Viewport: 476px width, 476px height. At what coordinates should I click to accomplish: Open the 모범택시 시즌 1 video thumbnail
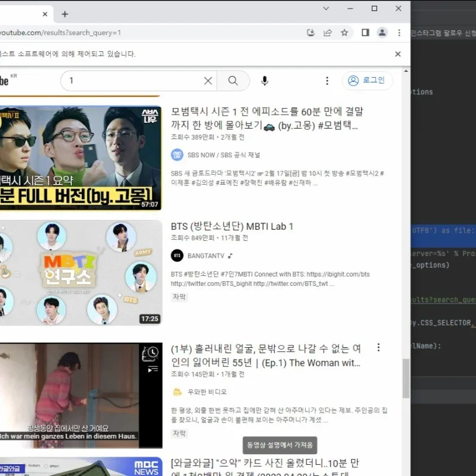pos(81,158)
